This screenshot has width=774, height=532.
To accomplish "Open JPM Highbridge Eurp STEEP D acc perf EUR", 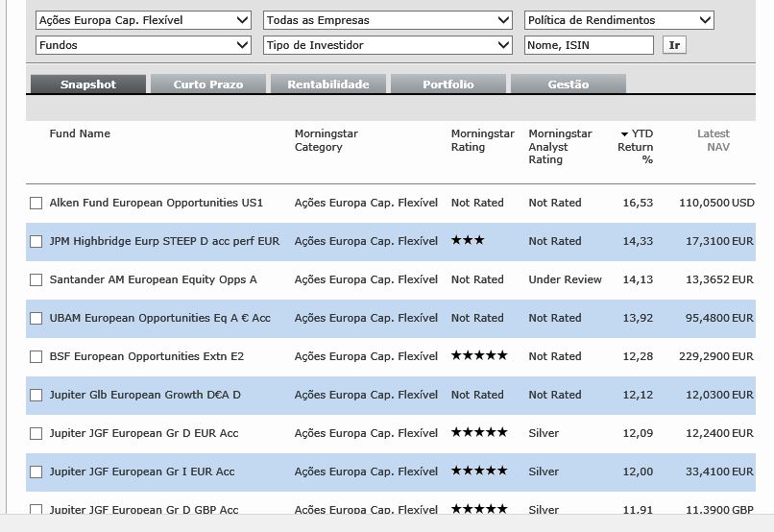I will (164, 241).
